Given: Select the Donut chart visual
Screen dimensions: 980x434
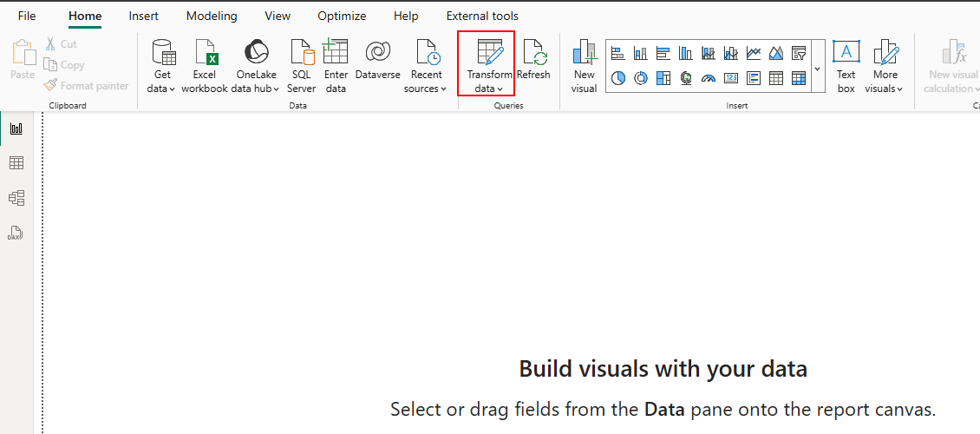Looking at the screenshot, I should (x=641, y=78).
